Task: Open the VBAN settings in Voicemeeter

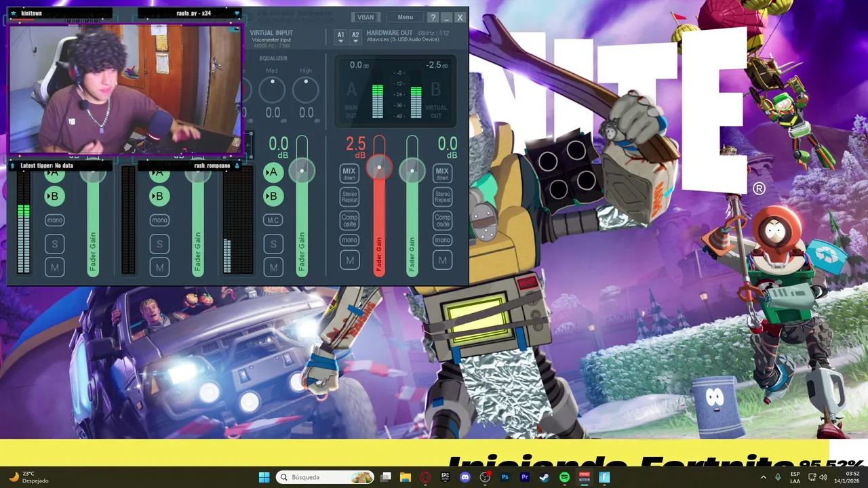Action: (366, 18)
